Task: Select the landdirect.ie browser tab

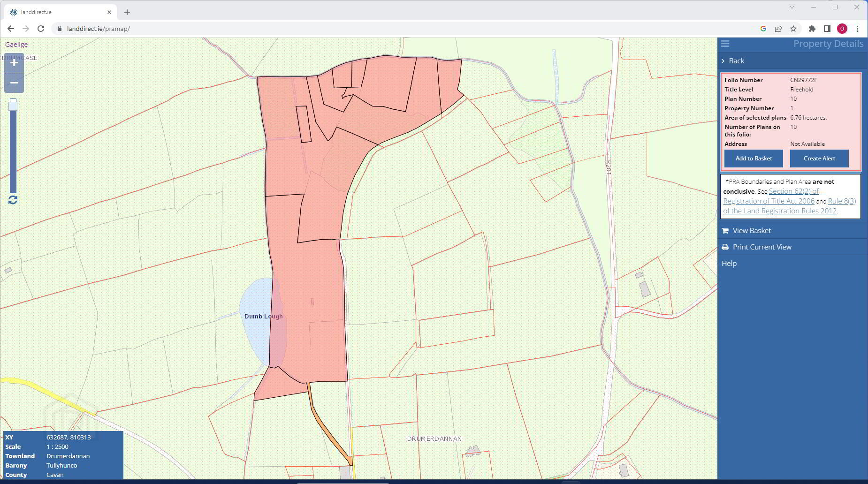Action: coord(60,12)
